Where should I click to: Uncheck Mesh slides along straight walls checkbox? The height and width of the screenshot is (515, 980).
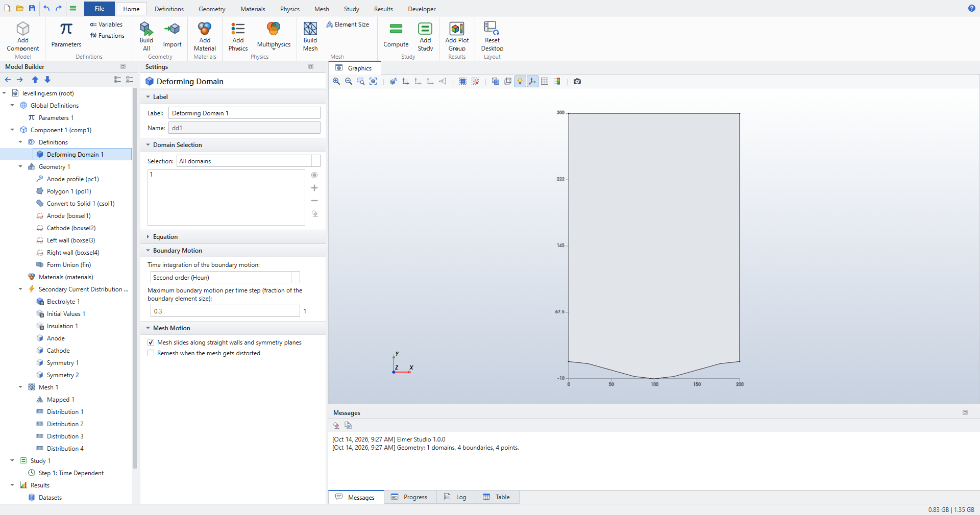click(x=151, y=342)
